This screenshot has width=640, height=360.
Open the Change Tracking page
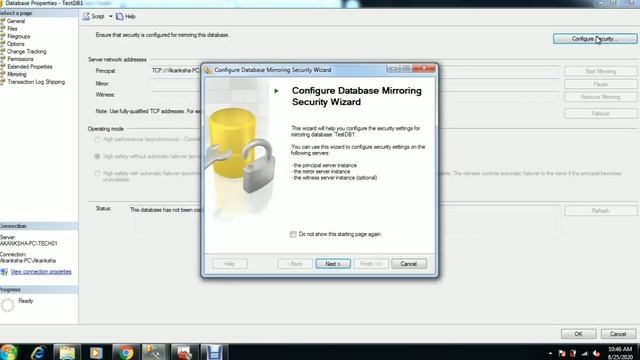[x=27, y=51]
